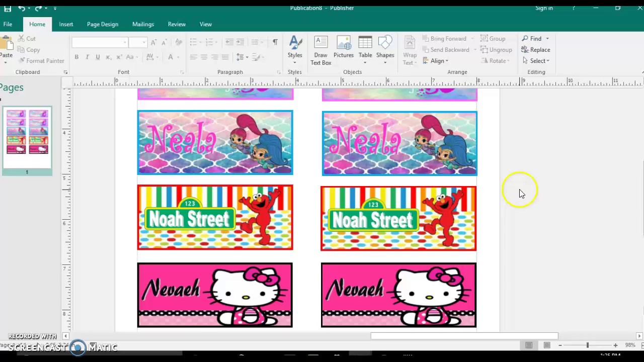The image size is (644, 362).
Task: Open the Font dialog launcher
Action: tap(182, 72)
